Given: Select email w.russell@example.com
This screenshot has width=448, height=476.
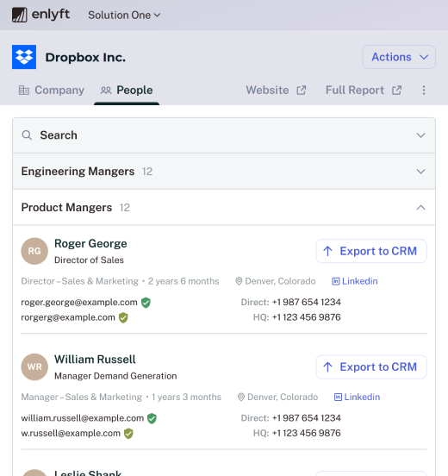Looking at the screenshot, I should tap(71, 433).
